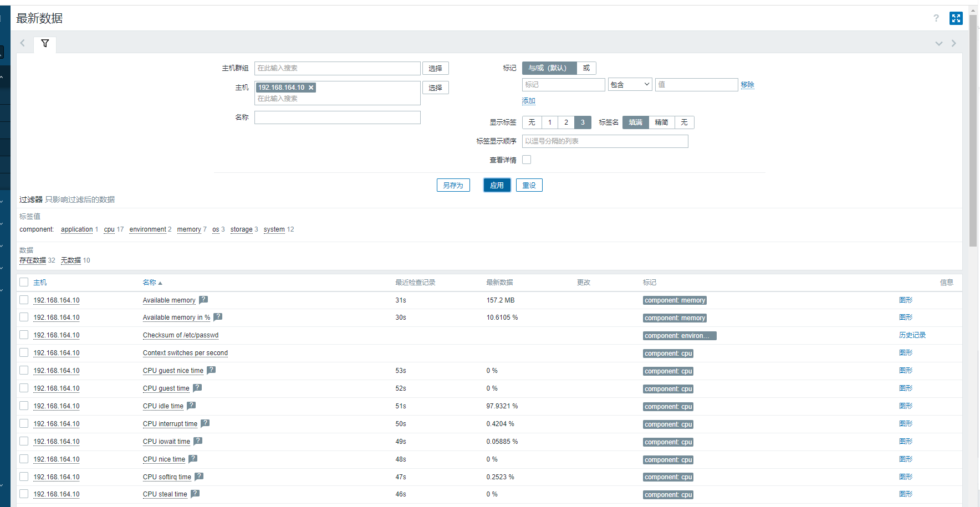The width and height of the screenshot is (980, 507).
Task: Show description icon for CPU steal time
Action: pyautogui.click(x=195, y=494)
